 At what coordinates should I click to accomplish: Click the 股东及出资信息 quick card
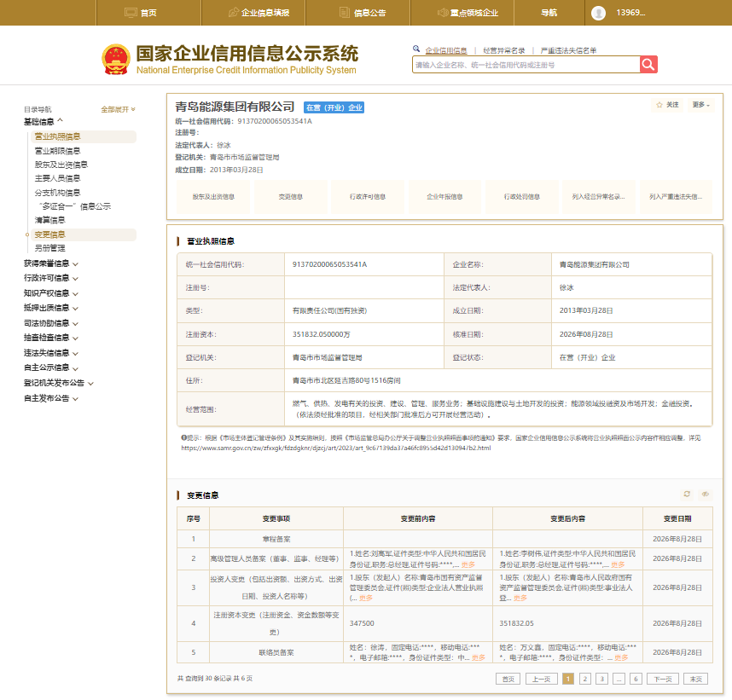coord(213,197)
